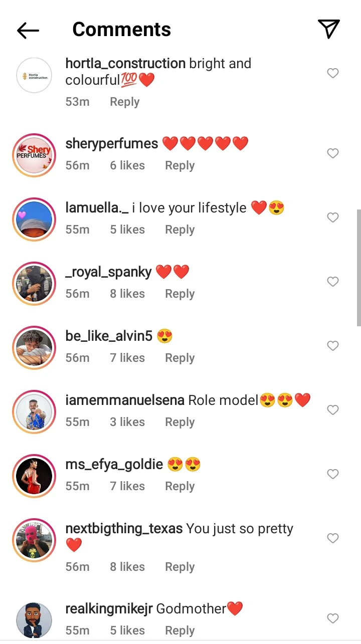Image resolution: width=361 pixels, height=644 pixels.
Task: Like nextbigthing_texas comment heart
Action: [333, 538]
